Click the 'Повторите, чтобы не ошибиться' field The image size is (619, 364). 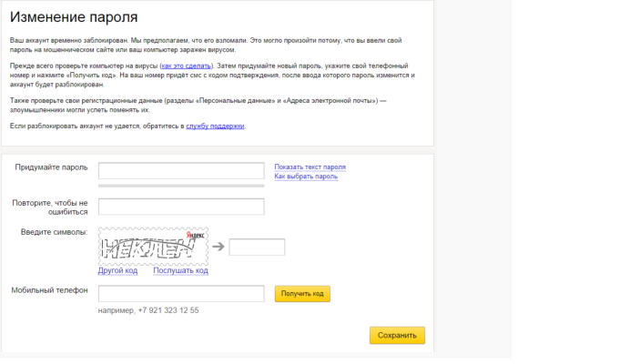click(x=181, y=207)
